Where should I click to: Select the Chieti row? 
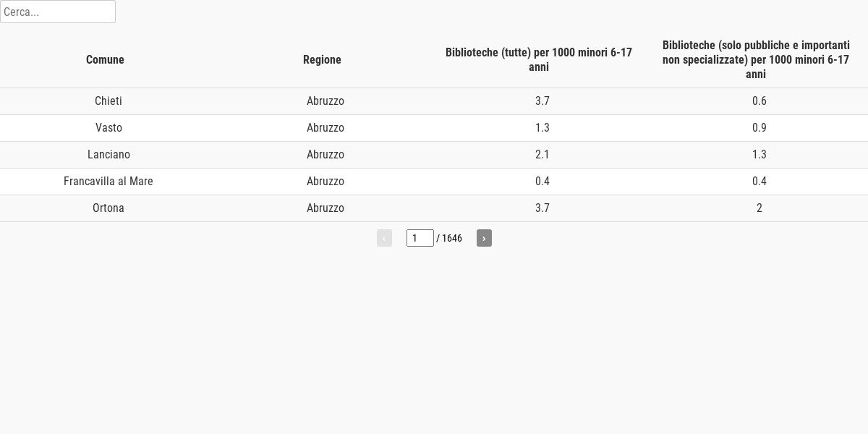pos(434,101)
